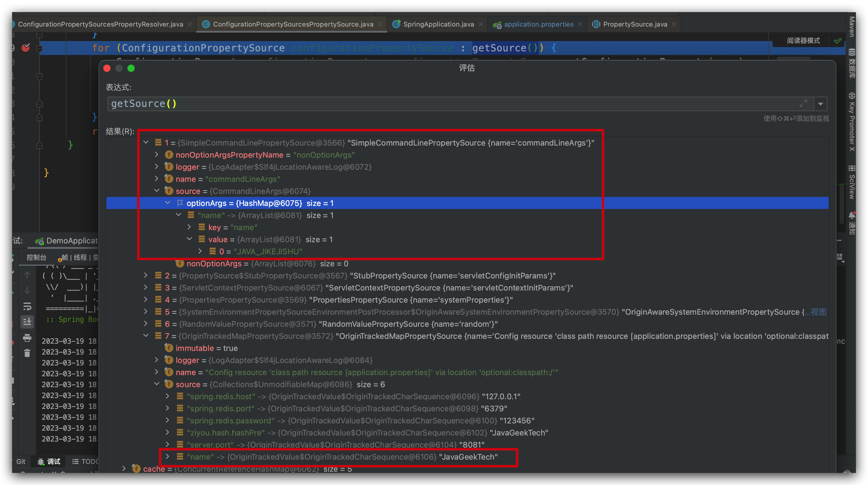Viewport: 868px width, 485px height.
Task: Close the PropertySource.java tab
Action: pyautogui.click(x=674, y=24)
